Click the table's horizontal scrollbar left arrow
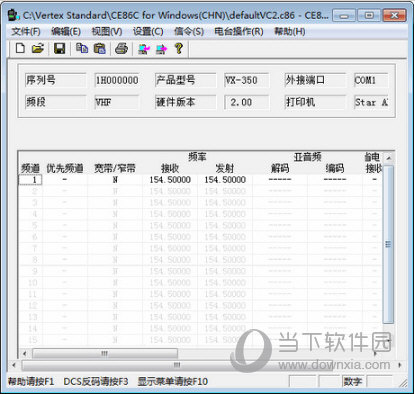 (24, 353)
